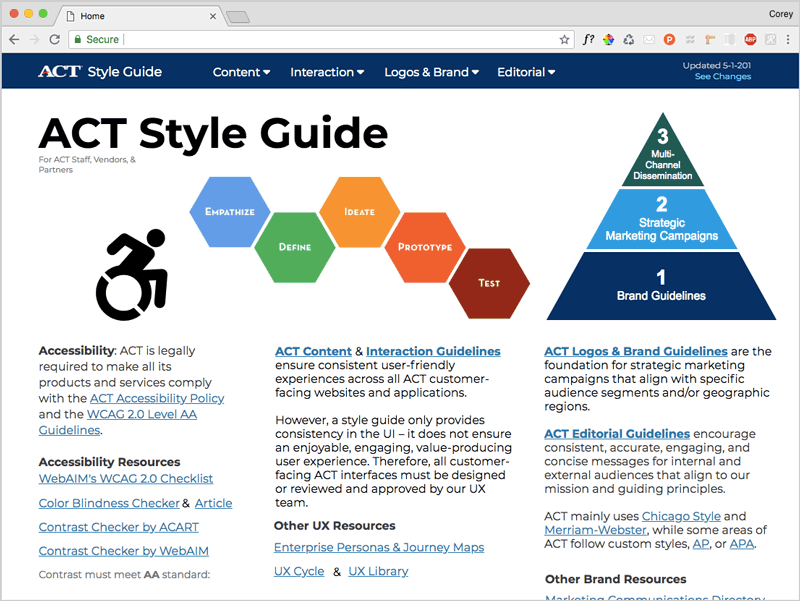Open the AdBlock Plus ABP extension
Screen dimensions: 800x601
pos(750,39)
